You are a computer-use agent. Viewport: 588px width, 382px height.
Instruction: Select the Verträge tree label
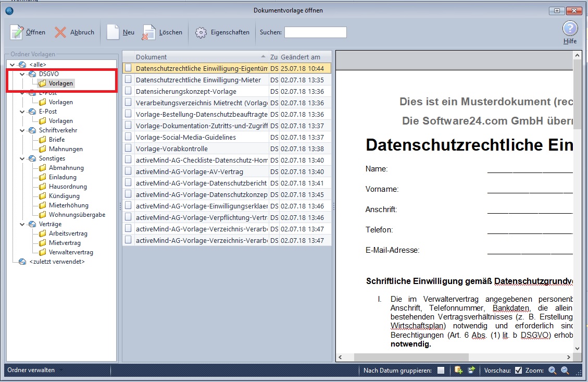tap(50, 224)
